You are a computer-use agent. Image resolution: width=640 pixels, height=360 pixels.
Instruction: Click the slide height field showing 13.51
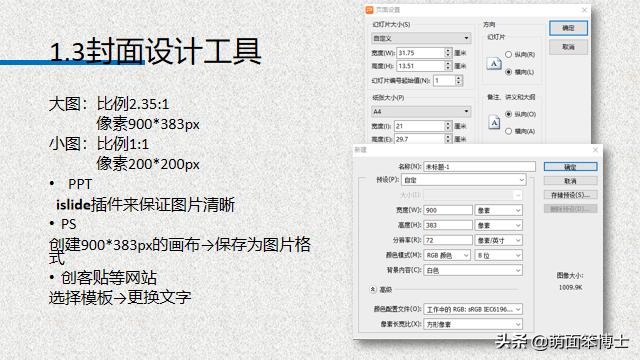coord(420,66)
